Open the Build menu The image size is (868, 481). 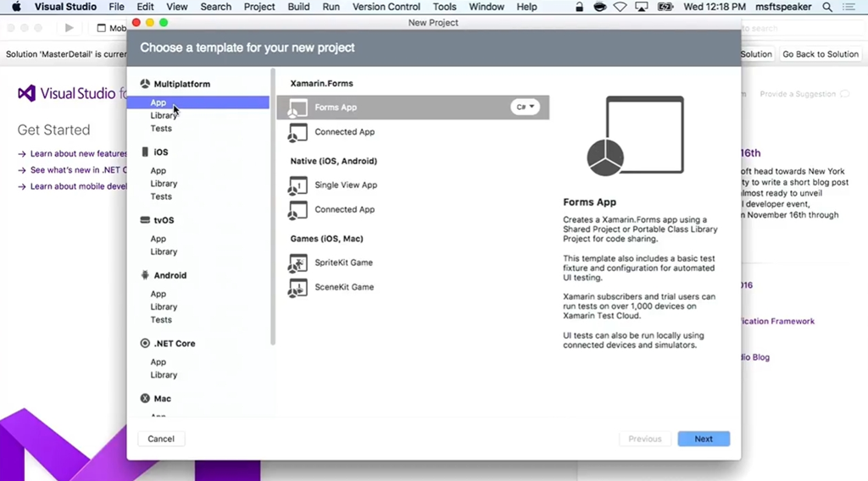pyautogui.click(x=298, y=7)
